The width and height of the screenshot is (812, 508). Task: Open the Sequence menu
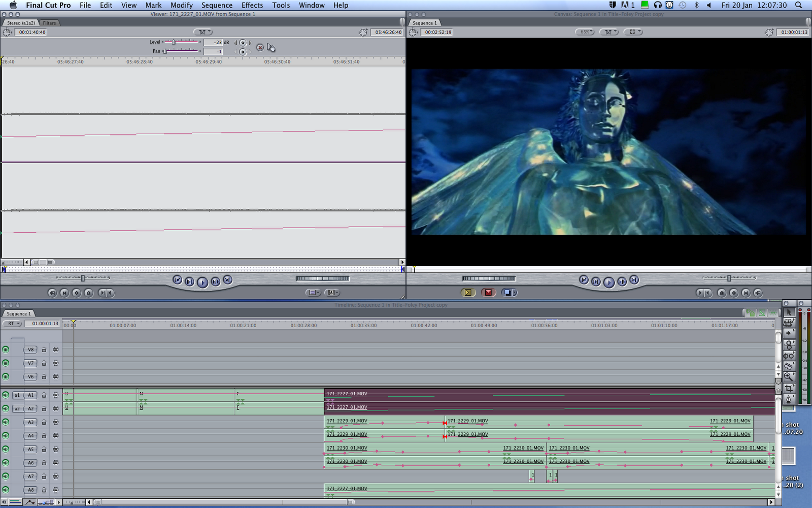pyautogui.click(x=217, y=5)
